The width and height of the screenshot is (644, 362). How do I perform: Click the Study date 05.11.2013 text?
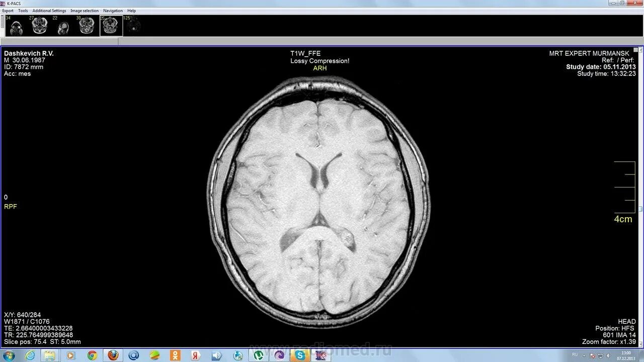tap(601, 67)
